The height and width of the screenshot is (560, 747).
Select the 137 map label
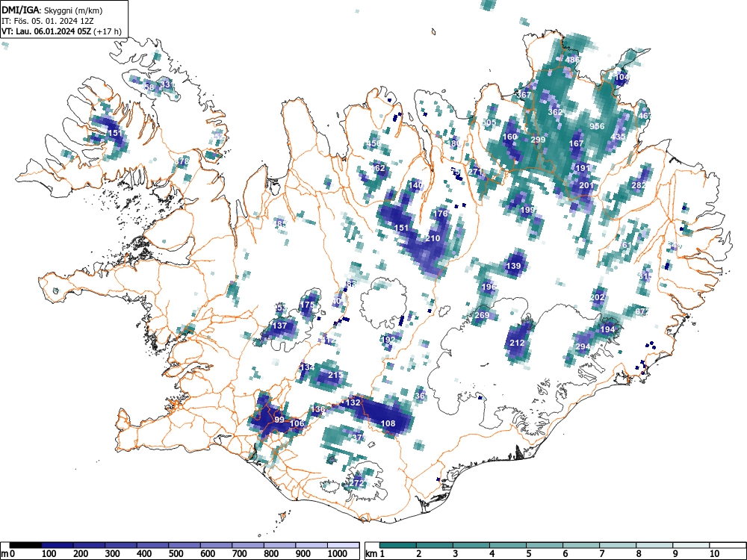[x=279, y=326]
